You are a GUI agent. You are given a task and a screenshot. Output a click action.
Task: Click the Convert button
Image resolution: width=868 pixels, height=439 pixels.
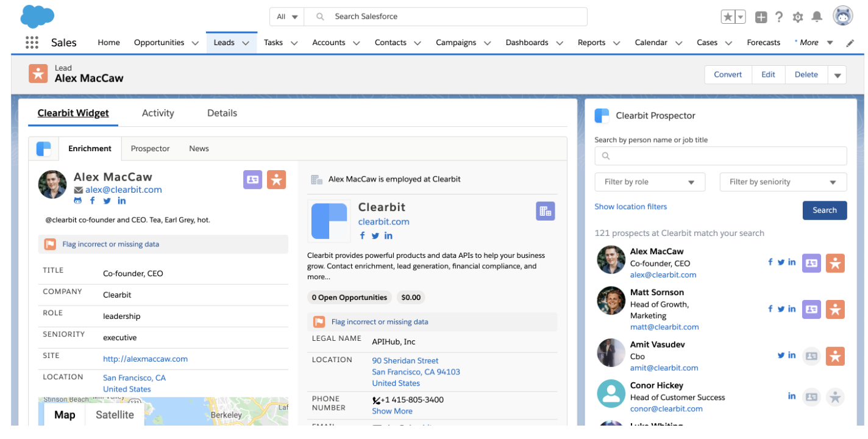(x=728, y=74)
